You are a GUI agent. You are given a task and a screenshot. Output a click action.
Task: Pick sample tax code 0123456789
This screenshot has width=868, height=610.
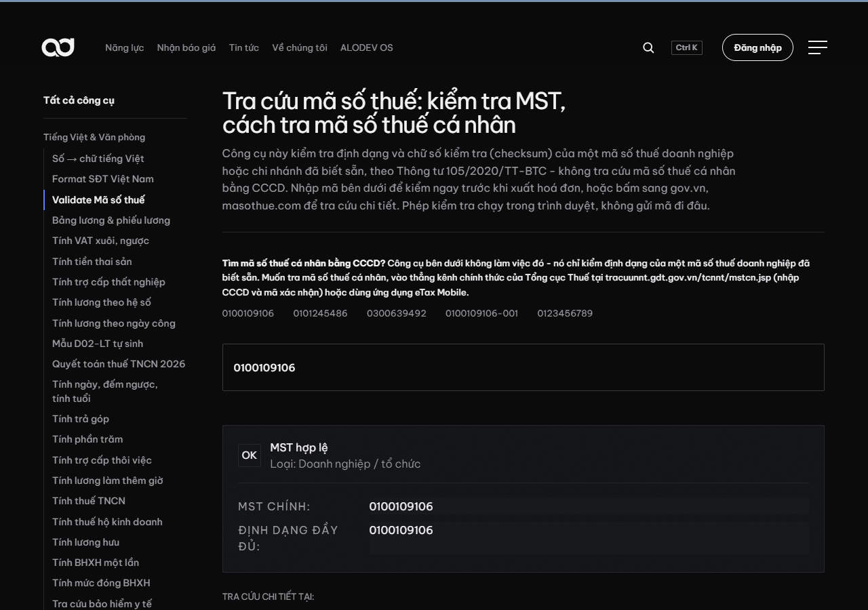pos(565,313)
